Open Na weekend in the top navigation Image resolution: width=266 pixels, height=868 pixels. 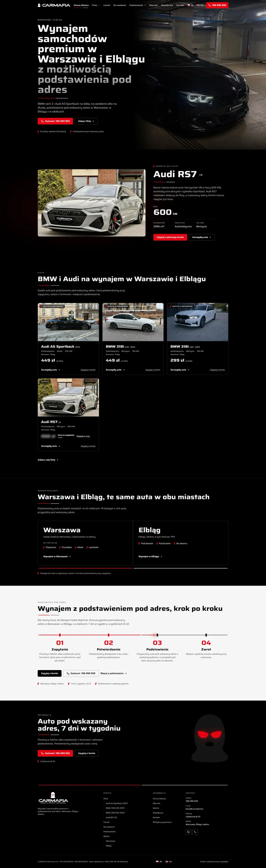(120, 5)
